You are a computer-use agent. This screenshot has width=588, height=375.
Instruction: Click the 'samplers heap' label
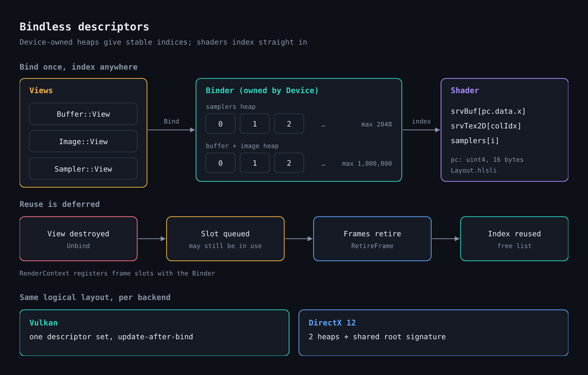pyautogui.click(x=231, y=107)
